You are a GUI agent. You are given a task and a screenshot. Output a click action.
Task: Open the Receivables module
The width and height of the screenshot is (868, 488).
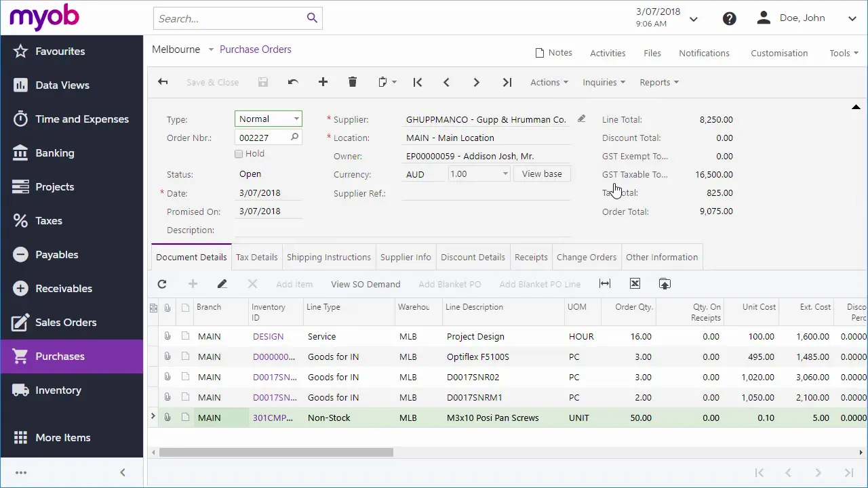[72, 289]
